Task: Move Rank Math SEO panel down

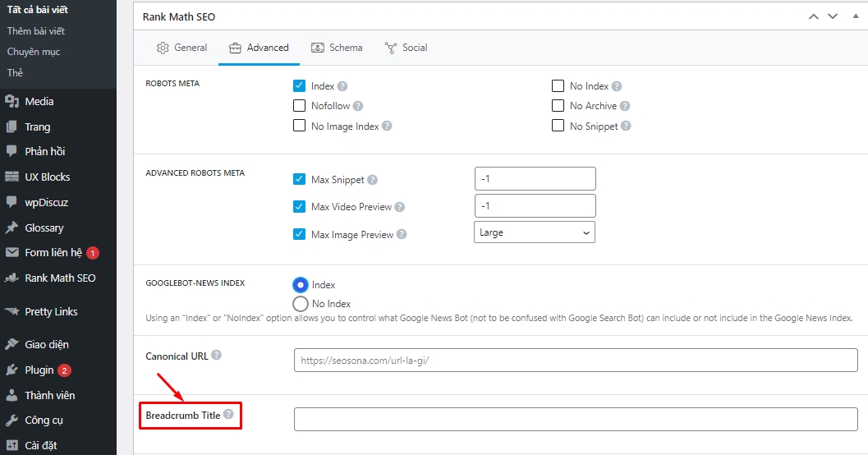Action: (833, 16)
